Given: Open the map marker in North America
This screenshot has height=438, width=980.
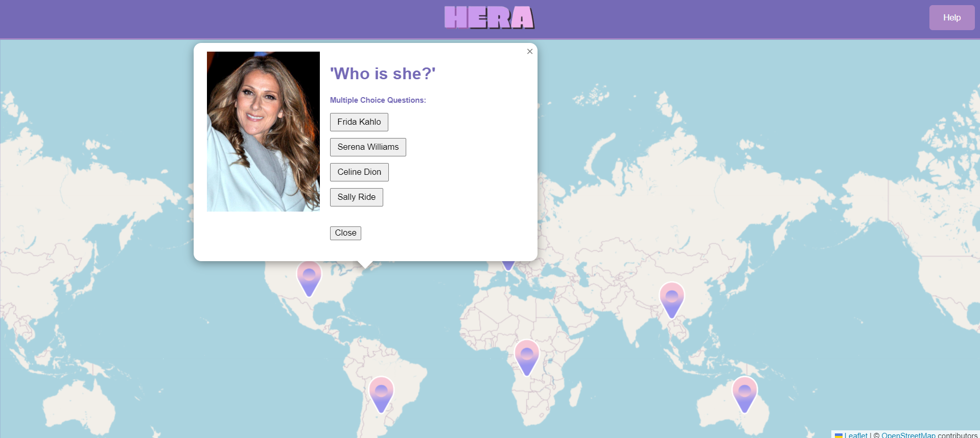Looking at the screenshot, I should [309, 279].
